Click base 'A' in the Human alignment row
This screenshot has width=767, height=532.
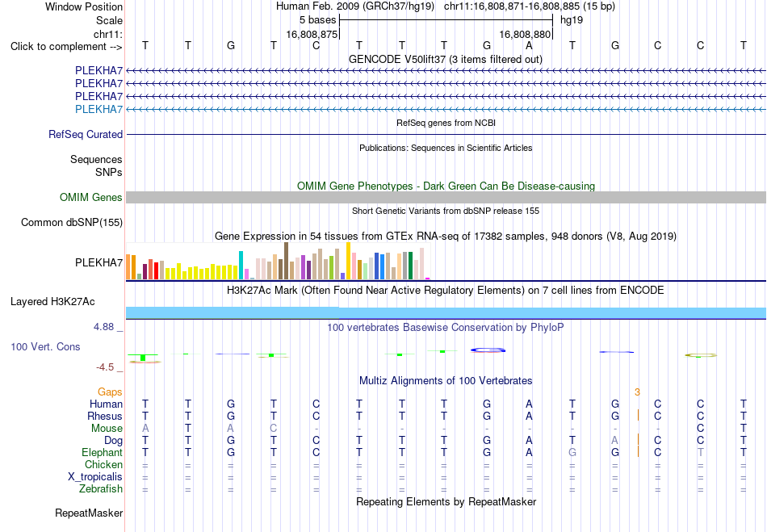[529, 404]
